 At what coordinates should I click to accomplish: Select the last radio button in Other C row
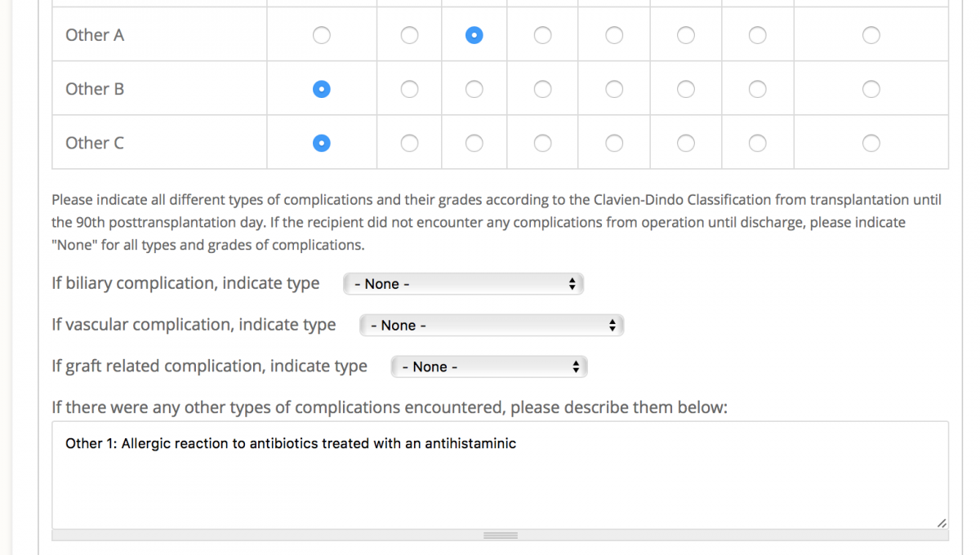click(x=871, y=143)
